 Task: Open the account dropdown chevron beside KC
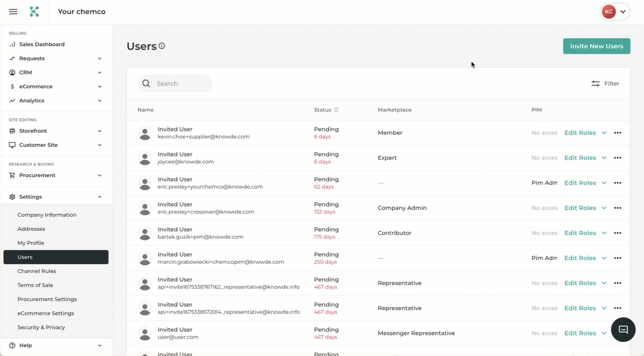point(623,12)
